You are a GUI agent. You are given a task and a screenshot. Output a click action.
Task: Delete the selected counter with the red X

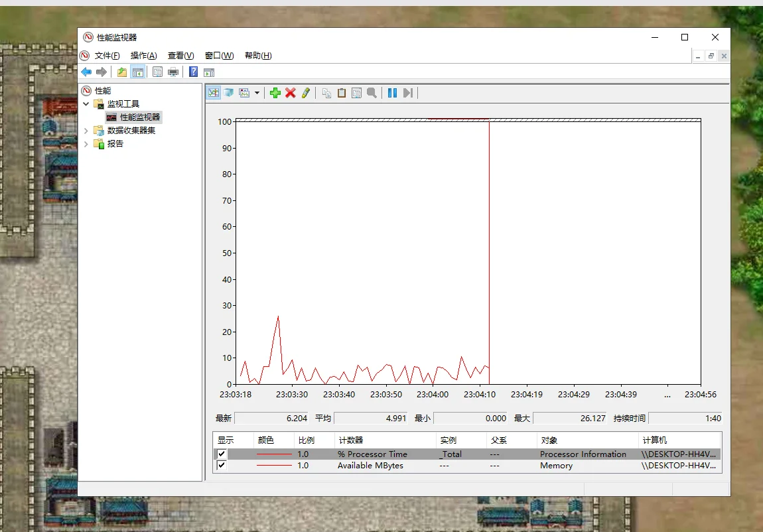tap(291, 92)
